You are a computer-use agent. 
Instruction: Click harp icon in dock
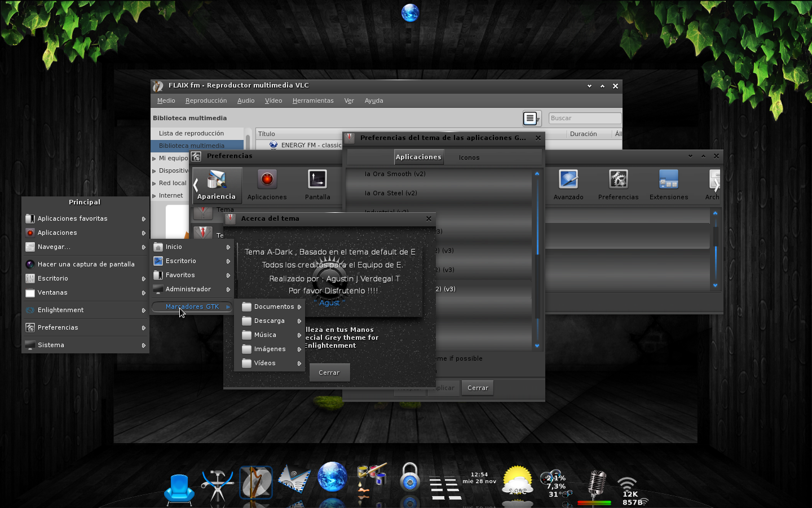click(256, 483)
